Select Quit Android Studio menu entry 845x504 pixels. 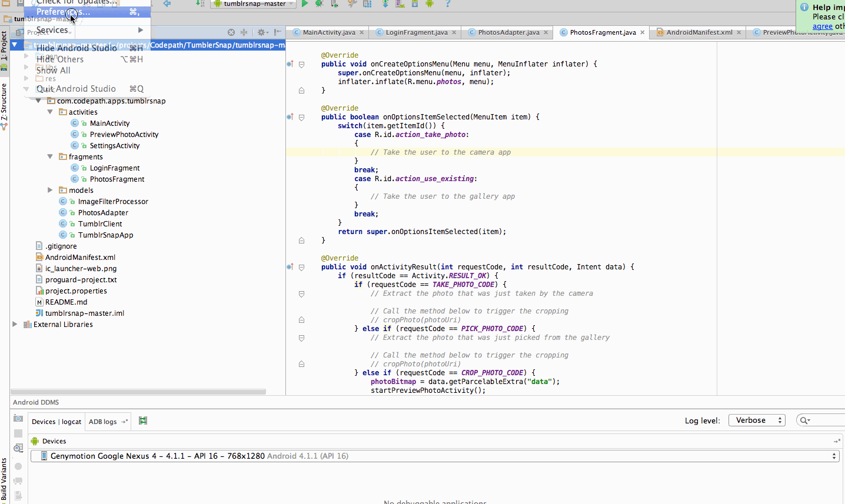(87, 89)
